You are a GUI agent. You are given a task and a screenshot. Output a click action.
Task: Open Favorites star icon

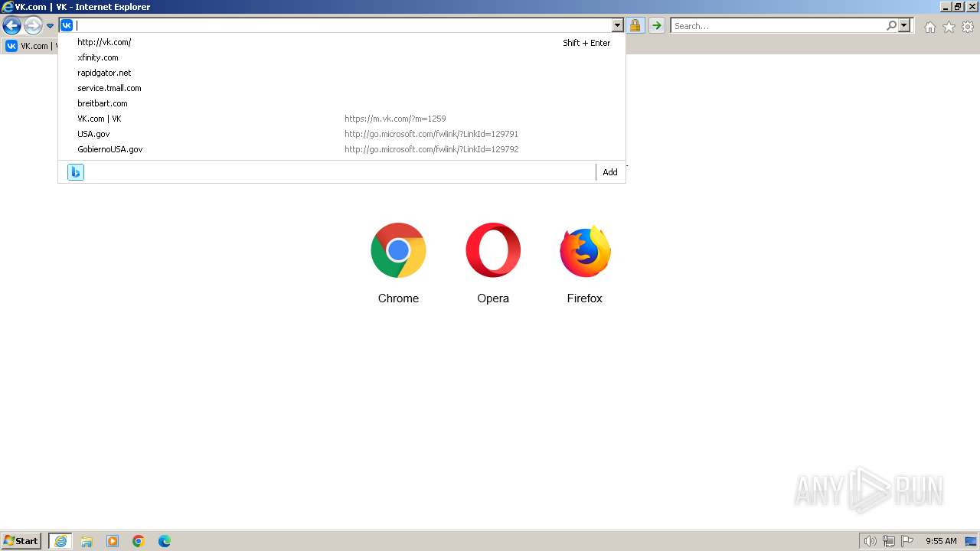949,27
